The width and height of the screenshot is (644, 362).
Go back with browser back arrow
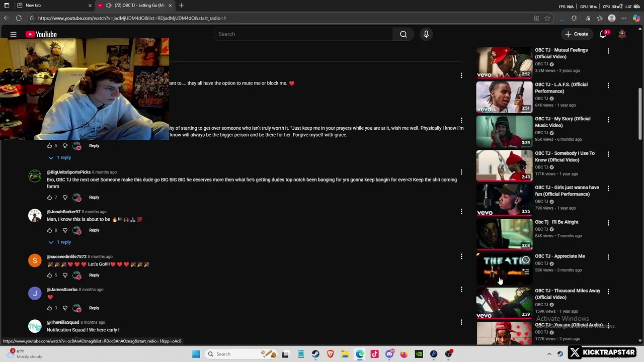(7, 18)
